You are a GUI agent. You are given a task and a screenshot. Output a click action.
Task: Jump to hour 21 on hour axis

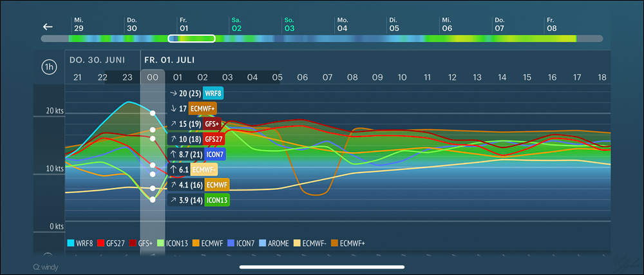pyautogui.click(x=77, y=77)
